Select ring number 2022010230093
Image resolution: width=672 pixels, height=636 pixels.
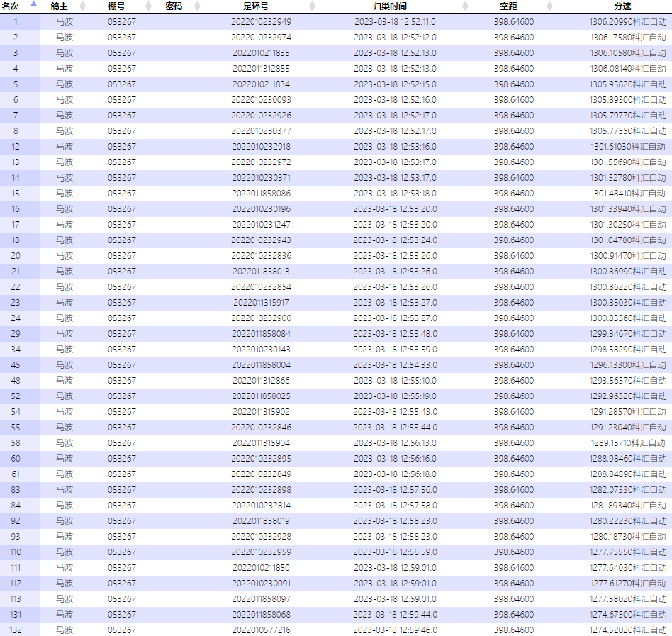[x=261, y=100]
